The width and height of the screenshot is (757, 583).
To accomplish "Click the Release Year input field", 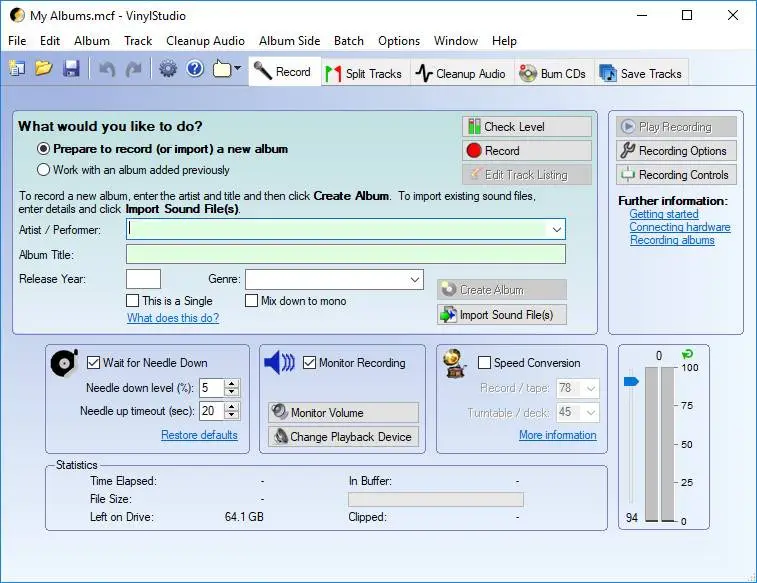I will pyautogui.click(x=143, y=279).
